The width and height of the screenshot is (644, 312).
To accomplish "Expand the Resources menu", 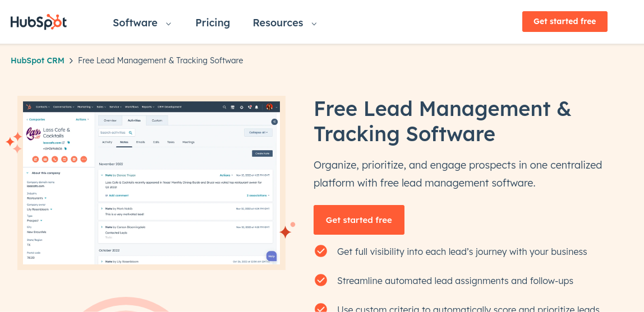I will point(284,23).
